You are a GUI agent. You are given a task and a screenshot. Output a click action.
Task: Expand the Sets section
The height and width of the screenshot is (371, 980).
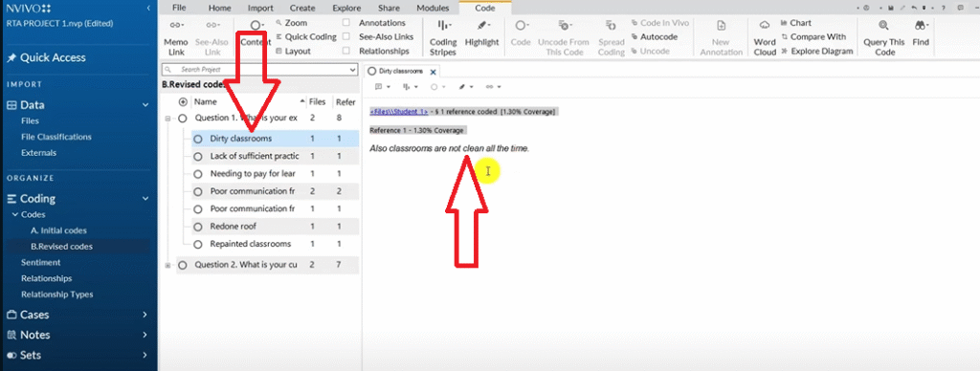[x=145, y=355]
